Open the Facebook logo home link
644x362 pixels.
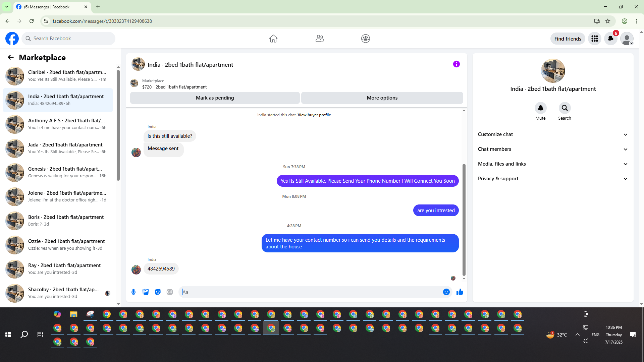pos(12,39)
